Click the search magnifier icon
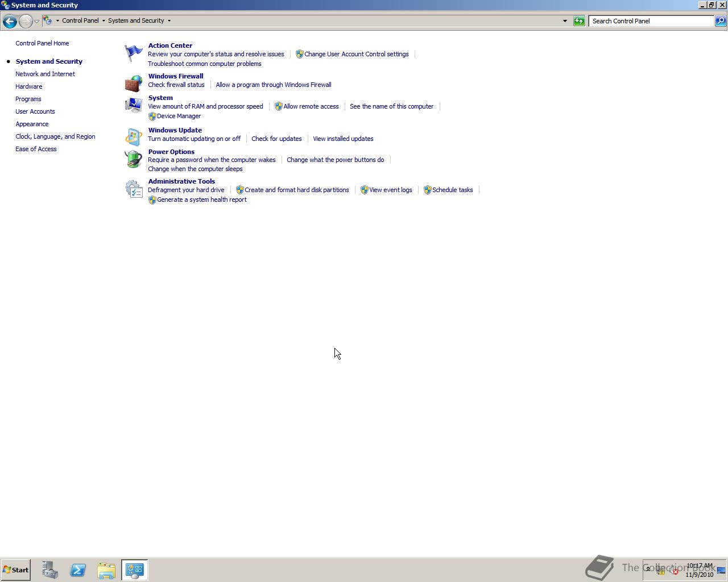The width and height of the screenshot is (728, 582). pos(721,21)
